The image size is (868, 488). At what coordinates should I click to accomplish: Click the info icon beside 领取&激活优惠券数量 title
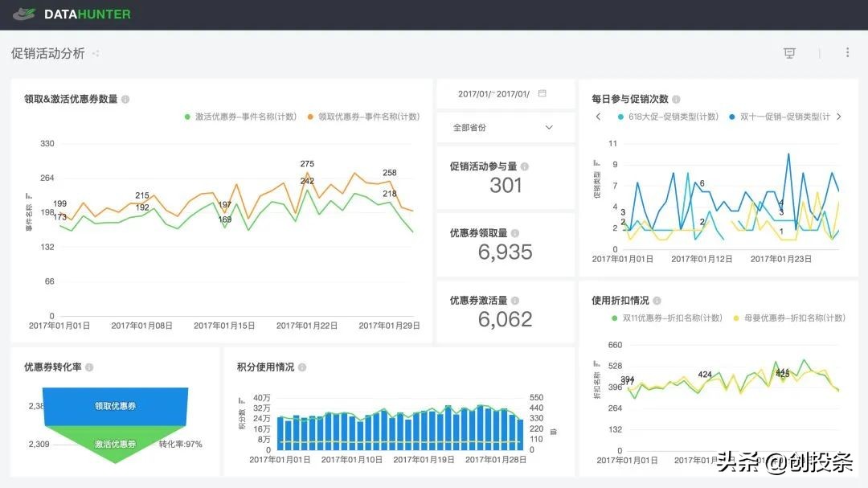point(126,99)
